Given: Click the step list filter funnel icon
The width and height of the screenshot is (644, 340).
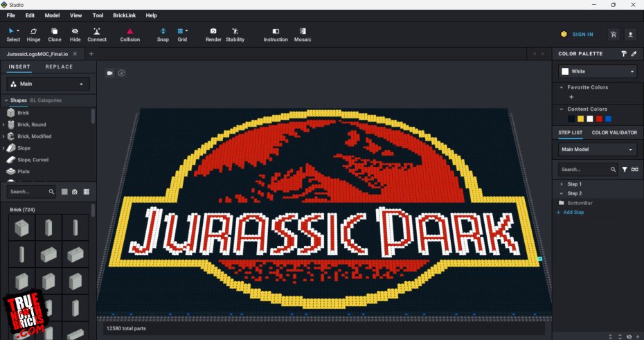Looking at the screenshot, I should pyautogui.click(x=625, y=169).
